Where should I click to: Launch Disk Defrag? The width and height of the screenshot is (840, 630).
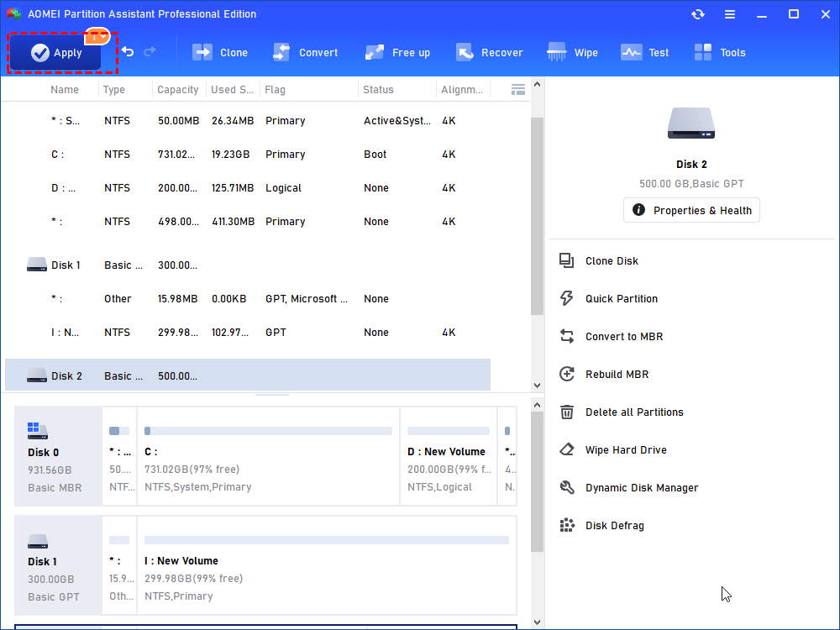[x=601, y=526]
